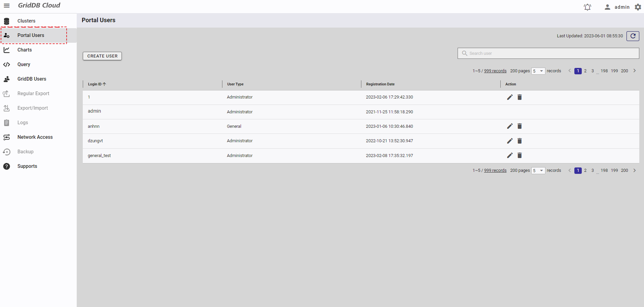This screenshot has height=307, width=644.
Task: Expand the bottom records-per-page dropdown
Action: (538, 170)
